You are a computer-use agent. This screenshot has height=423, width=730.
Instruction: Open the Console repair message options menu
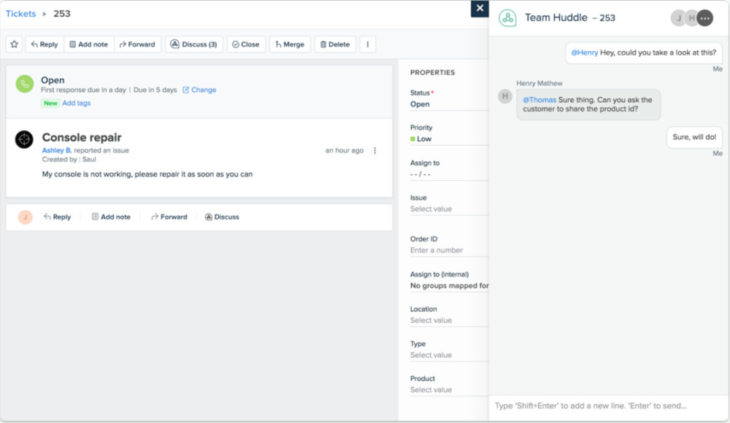[375, 151]
